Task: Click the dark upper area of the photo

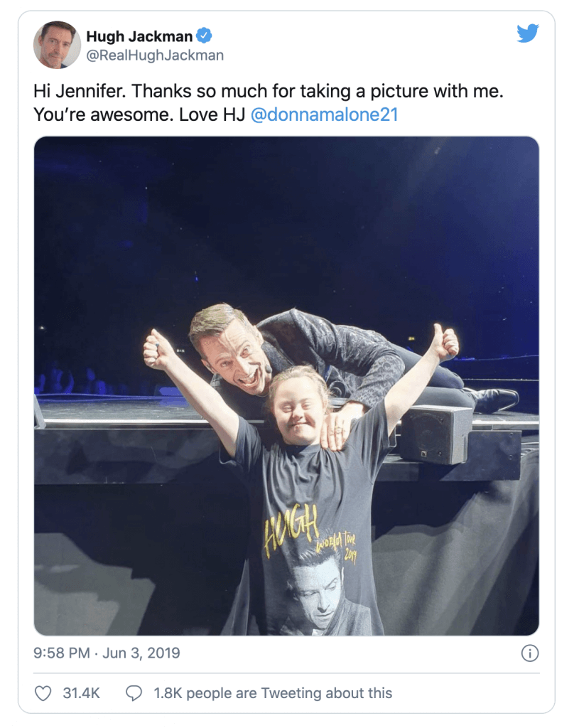Action: pyautogui.click(x=286, y=218)
